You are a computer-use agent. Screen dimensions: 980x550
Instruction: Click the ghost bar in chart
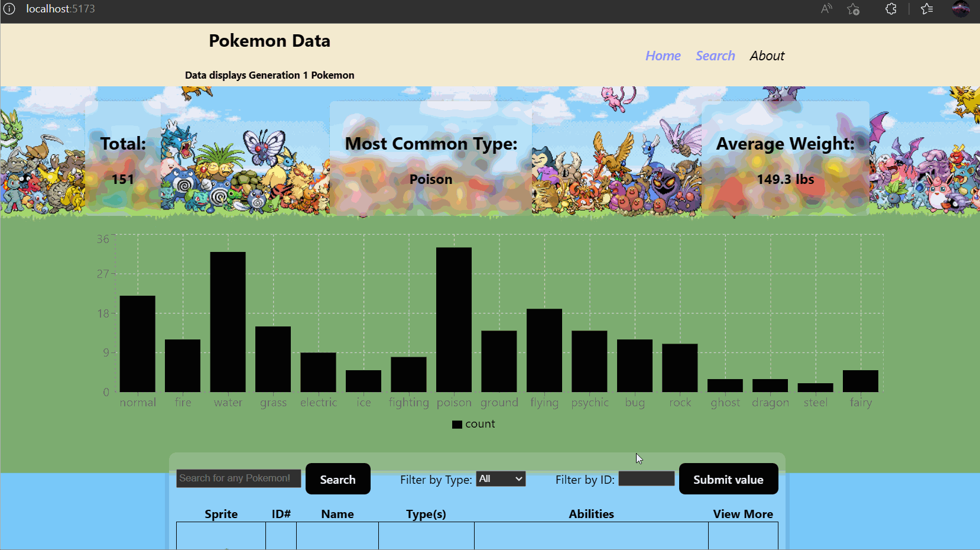(x=725, y=386)
